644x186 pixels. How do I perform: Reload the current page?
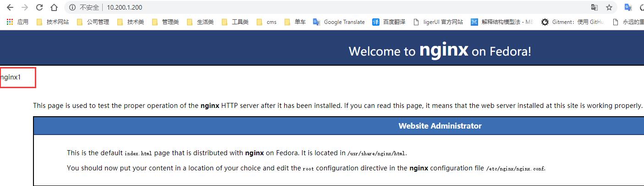click(x=39, y=7)
